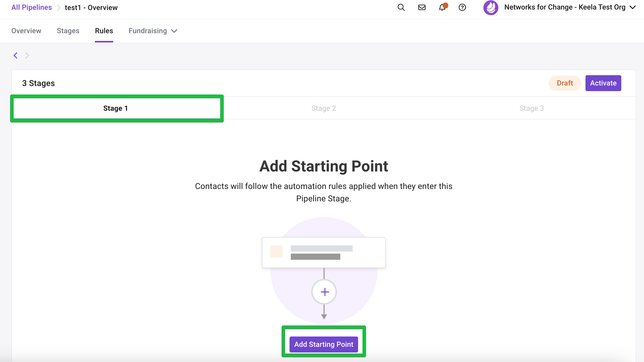Click the Draft status badge
644x362 pixels.
pyautogui.click(x=565, y=83)
